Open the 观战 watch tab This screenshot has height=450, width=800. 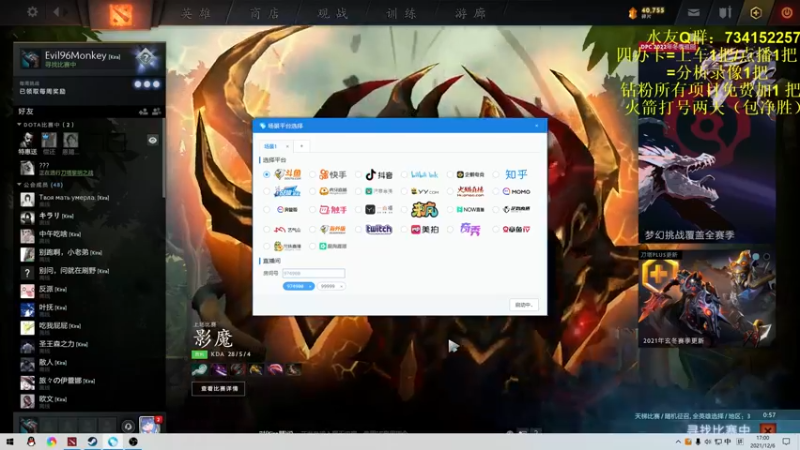click(x=333, y=13)
